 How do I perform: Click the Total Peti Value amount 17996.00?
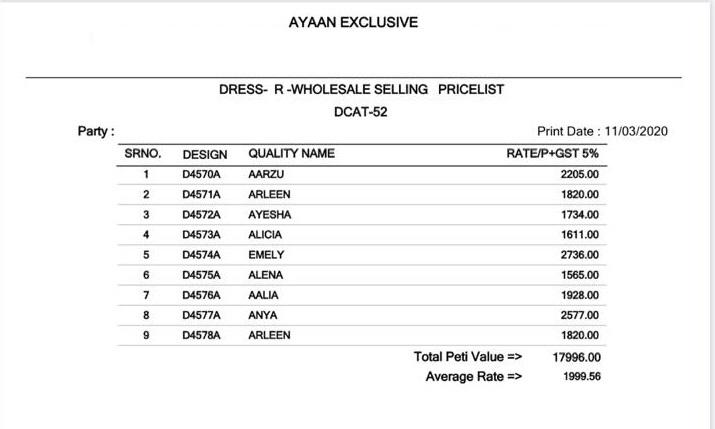point(575,357)
